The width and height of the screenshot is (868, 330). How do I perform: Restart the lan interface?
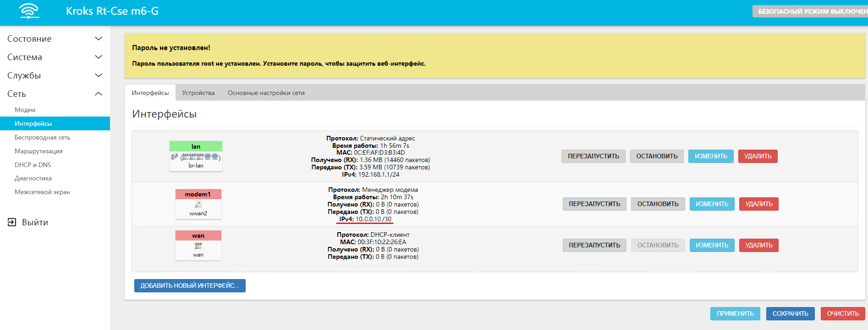(x=593, y=157)
